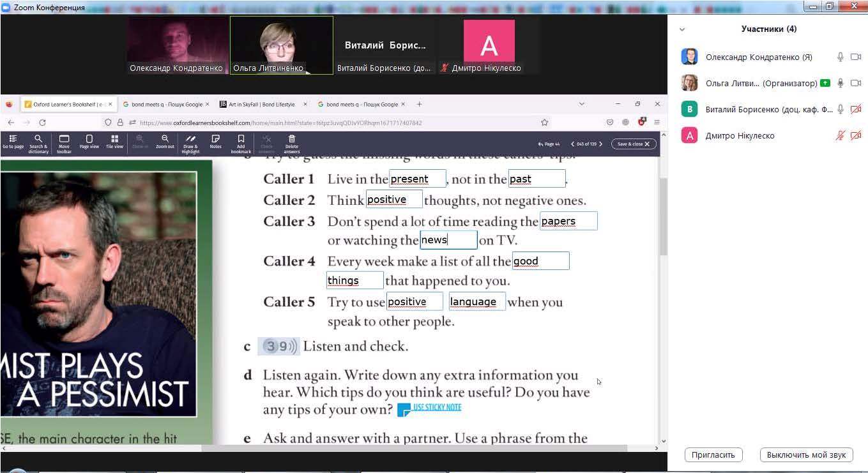Open the Firefox list all tabs dropdown
The image size is (868, 473).
(581, 104)
